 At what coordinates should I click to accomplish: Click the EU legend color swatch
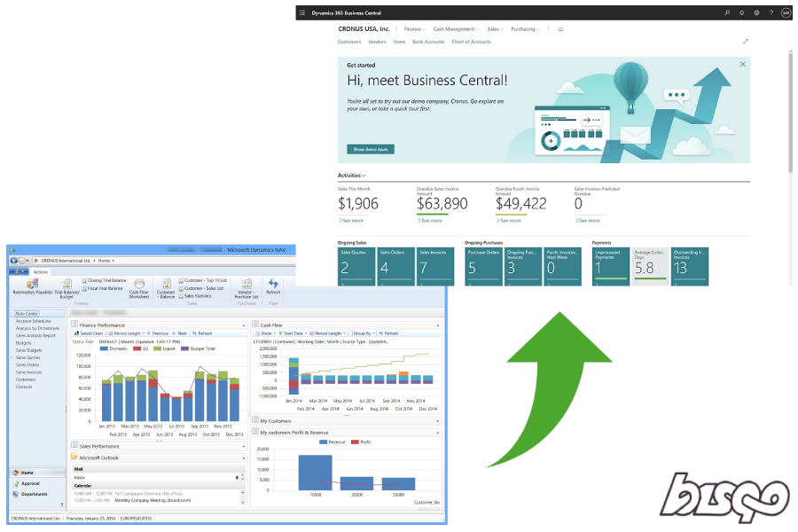137,348
